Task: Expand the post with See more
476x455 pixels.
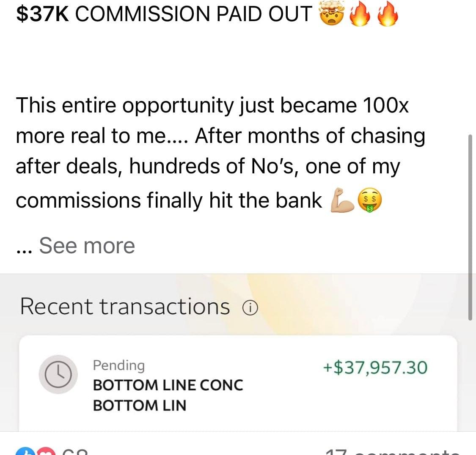Action: click(87, 245)
